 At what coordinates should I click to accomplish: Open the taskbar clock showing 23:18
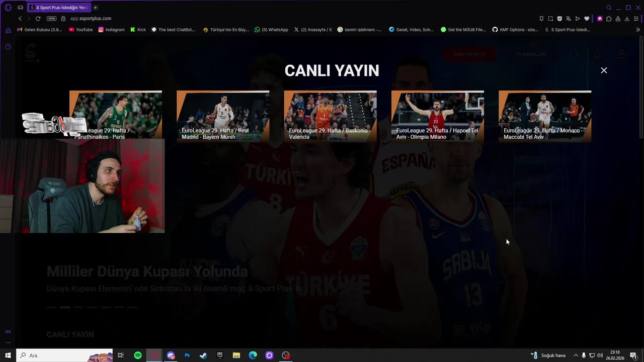[615, 355]
